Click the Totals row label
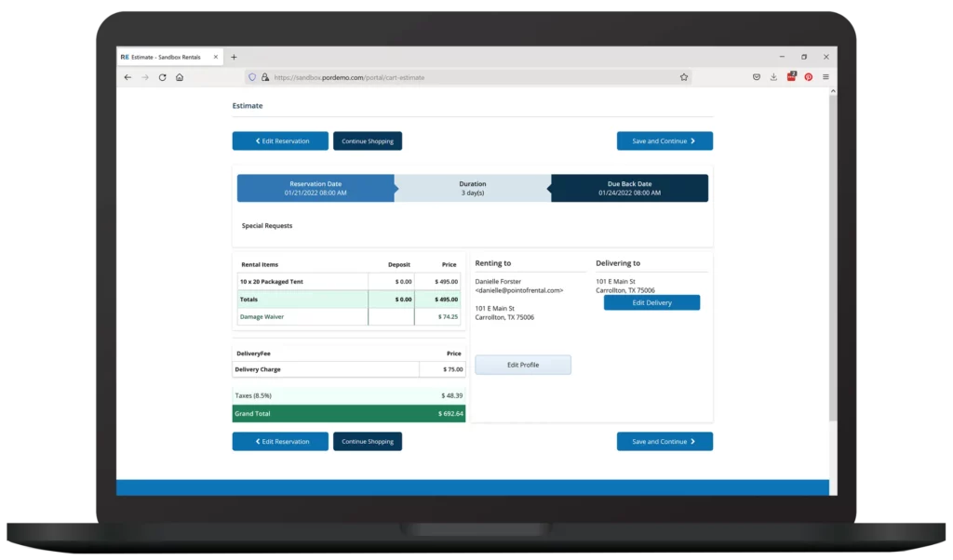Screen dimensions: 953x560 click(248, 300)
